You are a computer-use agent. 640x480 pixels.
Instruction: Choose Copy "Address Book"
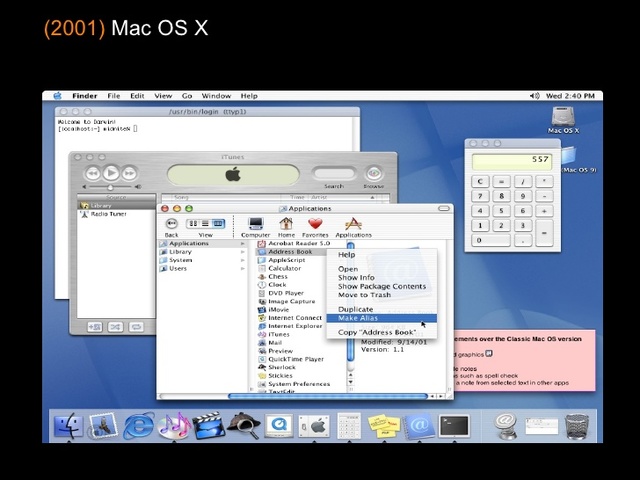point(382,332)
